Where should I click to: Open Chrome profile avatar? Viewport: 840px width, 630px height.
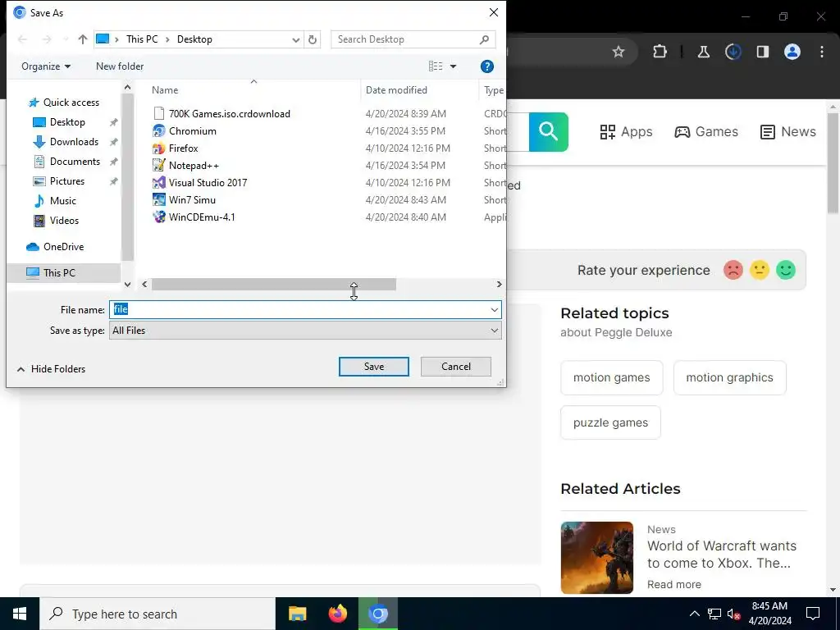tap(792, 52)
